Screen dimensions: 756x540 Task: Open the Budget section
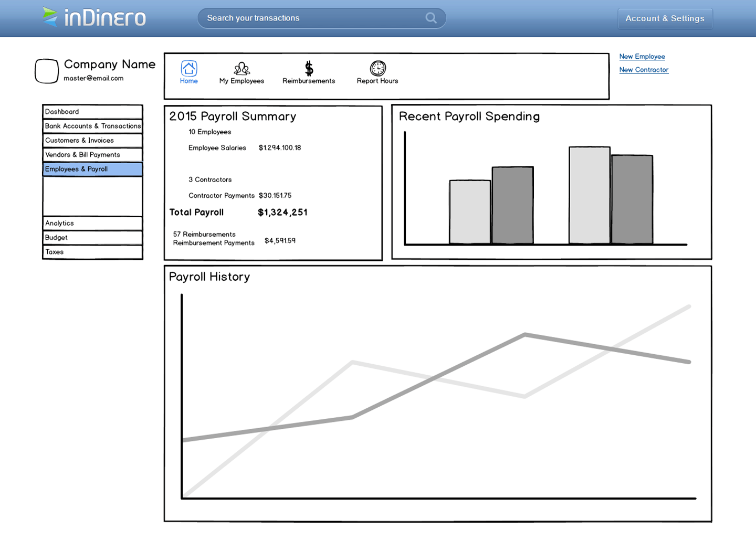[x=92, y=237]
